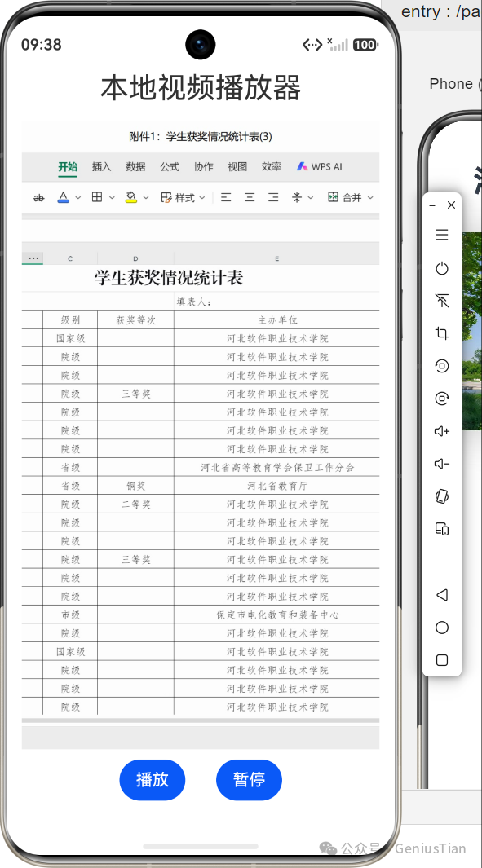This screenshot has height=868, width=482.
Task: Click the emulator recent apps square icon
Action: pos(441,660)
